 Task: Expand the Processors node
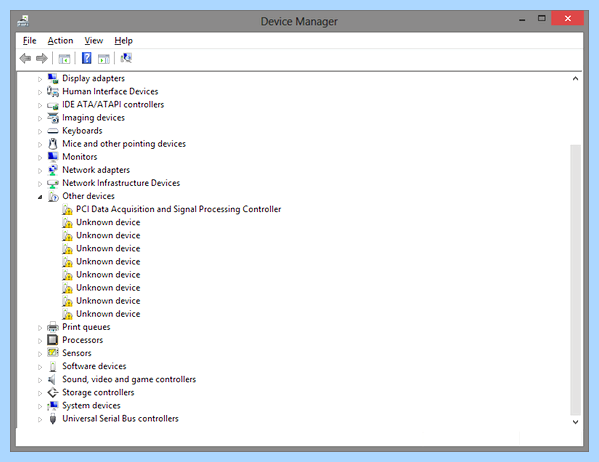pyautogui.click(x=40, y=341)
